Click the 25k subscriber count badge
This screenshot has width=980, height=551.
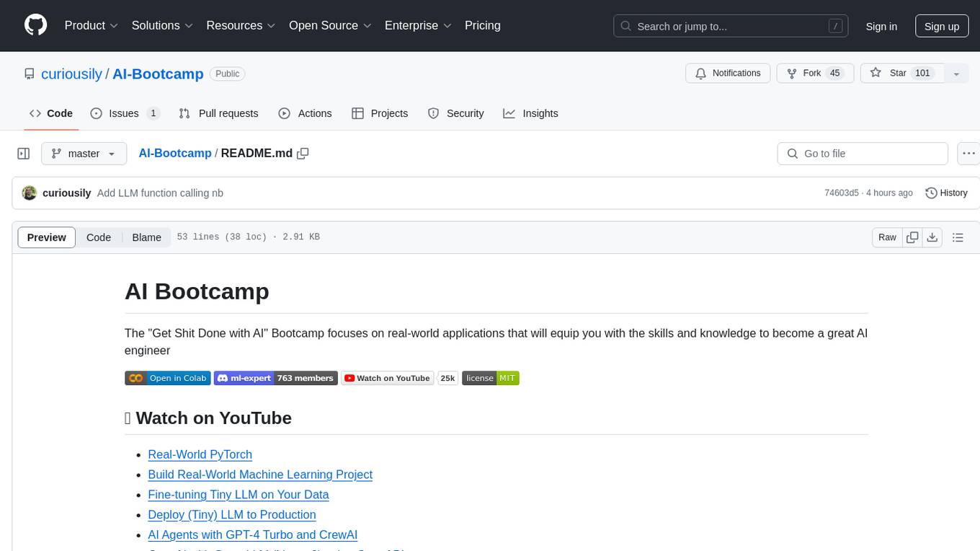click(x=448, y=378)
